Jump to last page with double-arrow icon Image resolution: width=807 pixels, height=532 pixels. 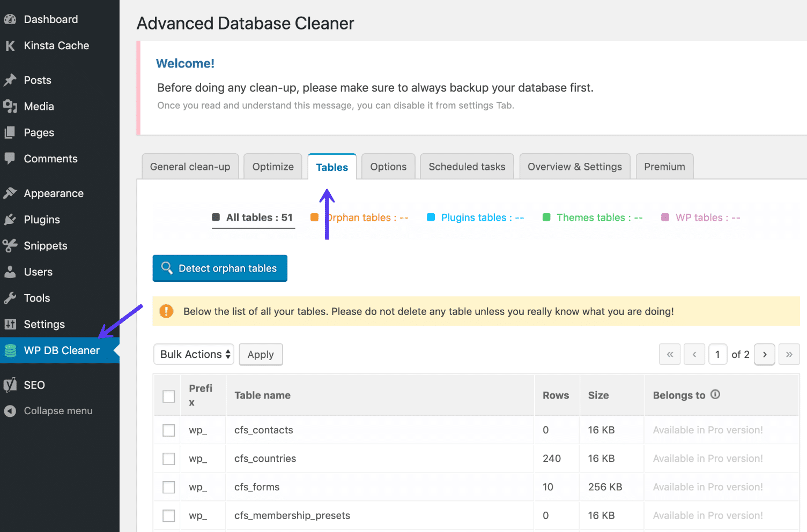coord(789,354)
